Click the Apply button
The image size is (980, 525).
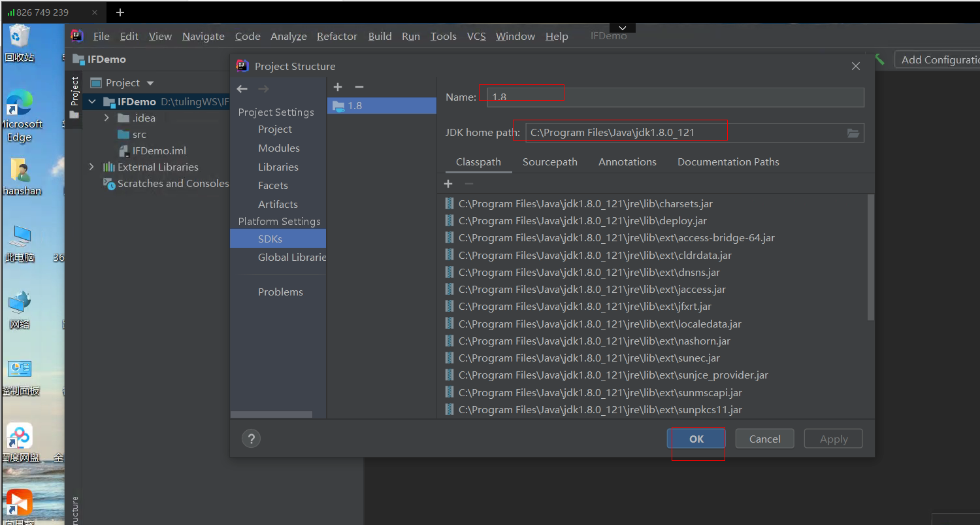pyautogui.click(x=834, y=439)
